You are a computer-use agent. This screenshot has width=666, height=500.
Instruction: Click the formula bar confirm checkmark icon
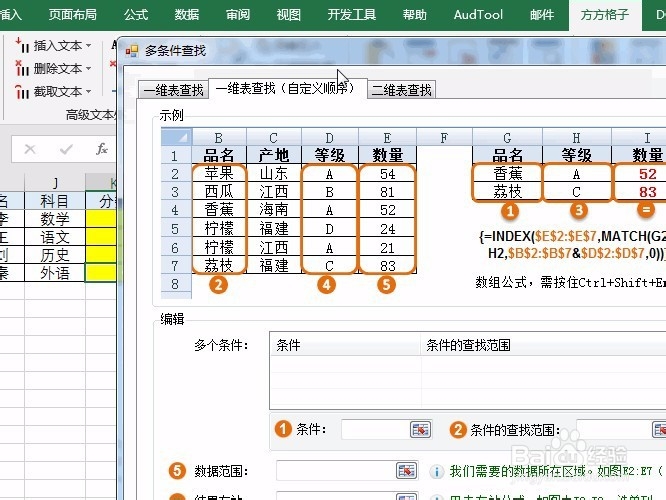[66, 149]
